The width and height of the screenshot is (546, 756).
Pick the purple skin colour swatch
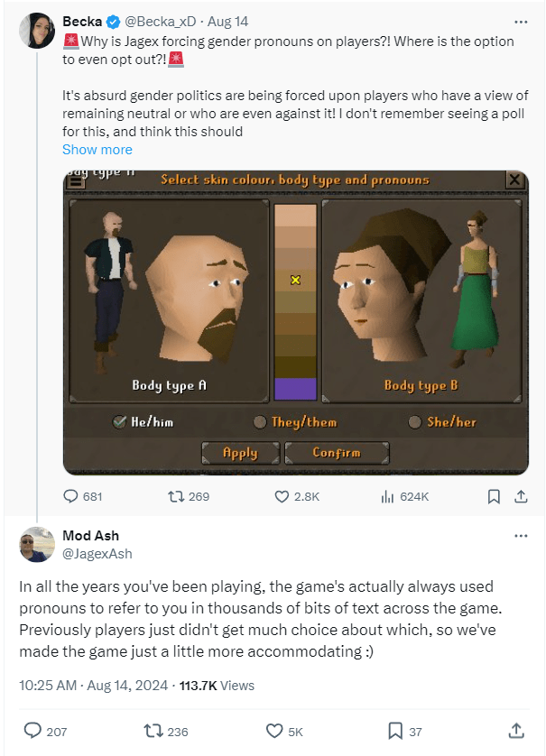pos(295,390)
